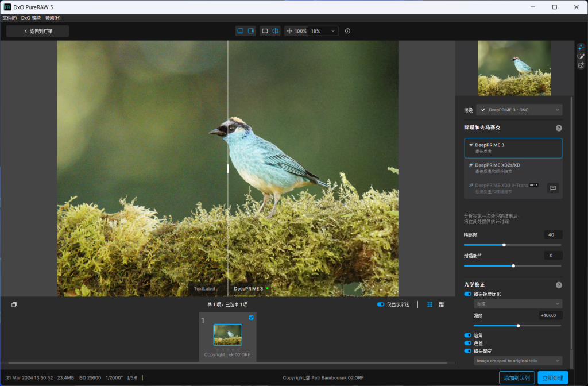Select the Copyright ORF photo thumbnail
This screenshot has width=588, height=386.
click(x=227, y=334)
